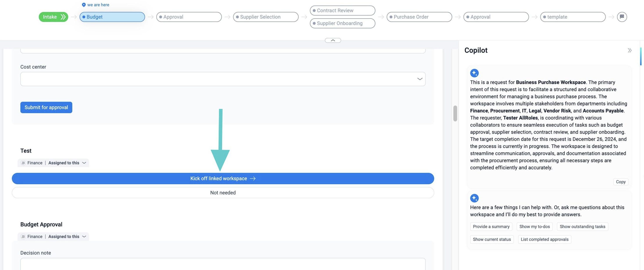Collapse the Copilot panel with double chevron
The image size is (644, 270).
pyautogui.click(x=630, y=50)
